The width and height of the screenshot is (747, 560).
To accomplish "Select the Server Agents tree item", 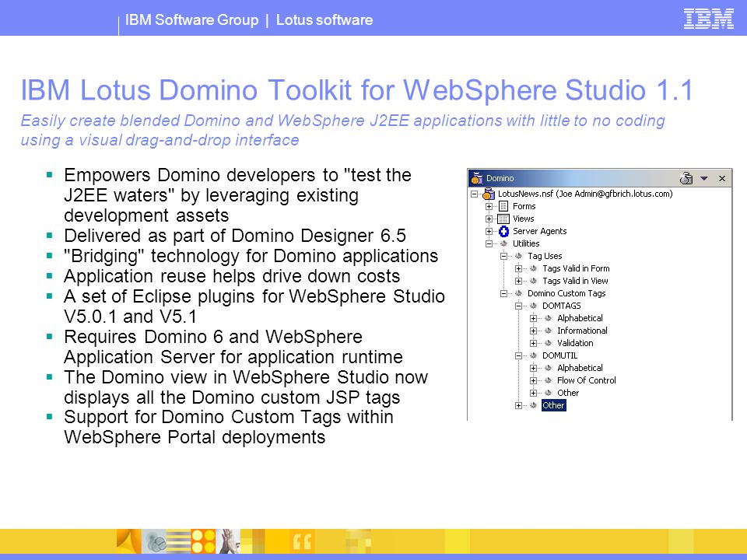I will [540, 231].
